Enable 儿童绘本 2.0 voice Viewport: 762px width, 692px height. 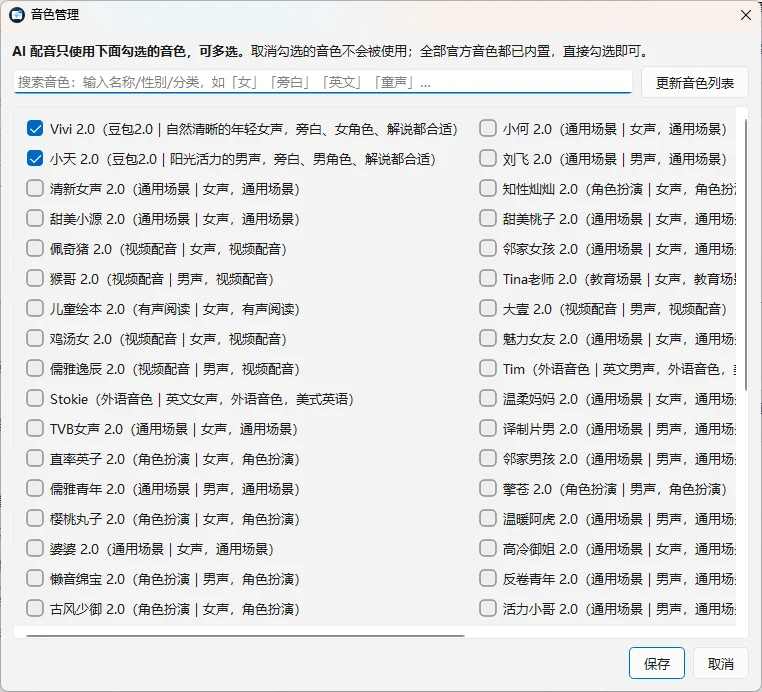(35, 309)
